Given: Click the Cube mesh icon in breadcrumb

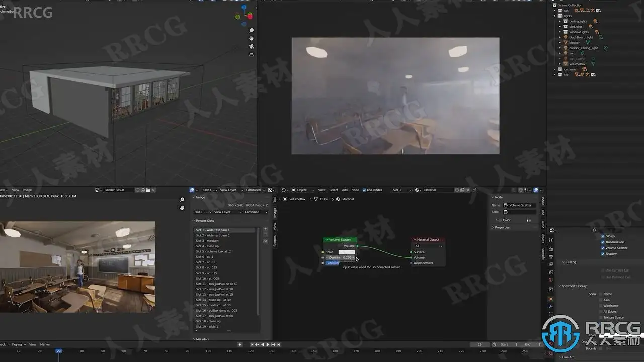Looking at the screenshot, I should (316, 199).
